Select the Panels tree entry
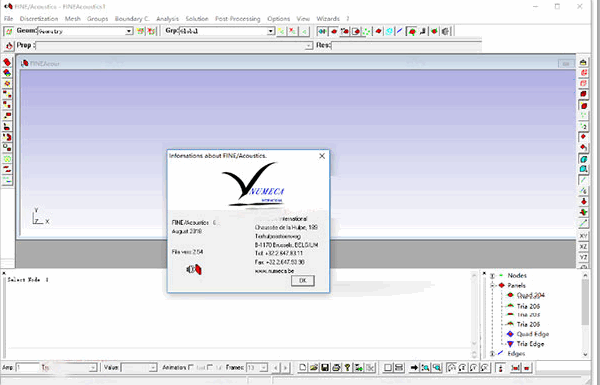The height and width of the screenshot is (385, 600). click(516, 285)
